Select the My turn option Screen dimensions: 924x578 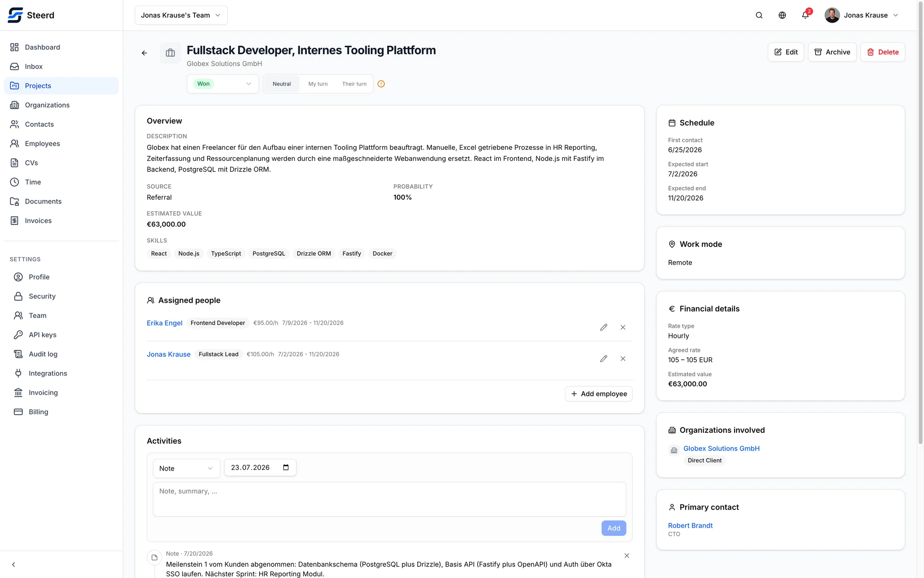pos(318,84)
